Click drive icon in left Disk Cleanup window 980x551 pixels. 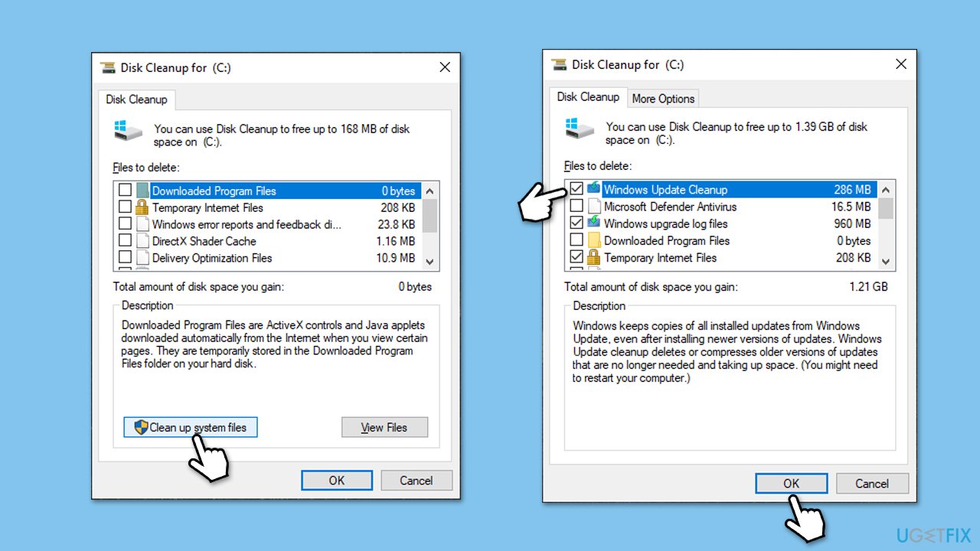(128, 129)
